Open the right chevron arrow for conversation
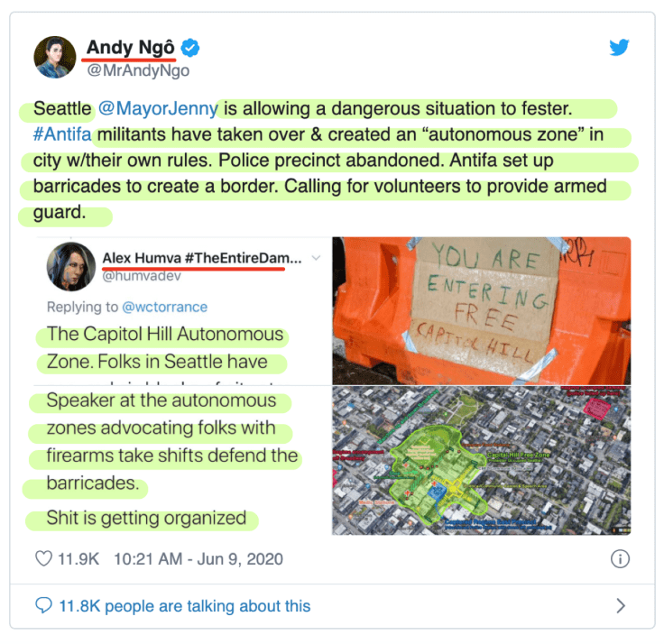Viewport: 664px width, 644px height. coord(621,606)
